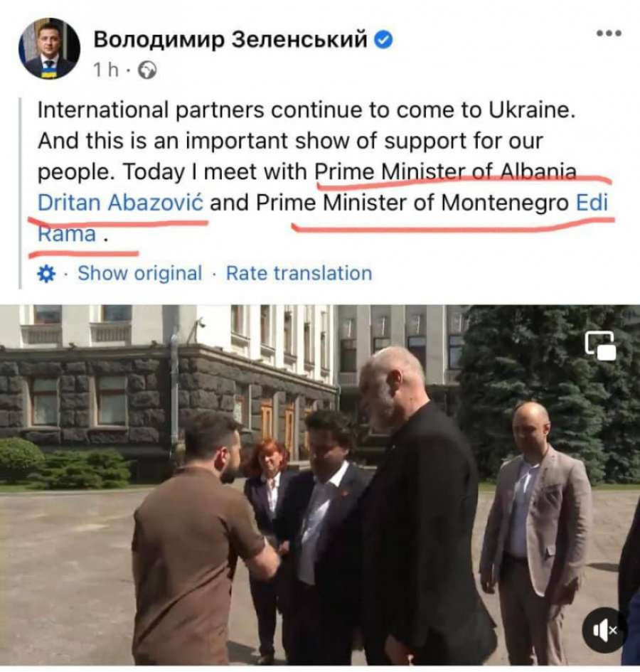Open Володимир Зеленський profile picture
The image size is (640, 672).
point(49,48)
